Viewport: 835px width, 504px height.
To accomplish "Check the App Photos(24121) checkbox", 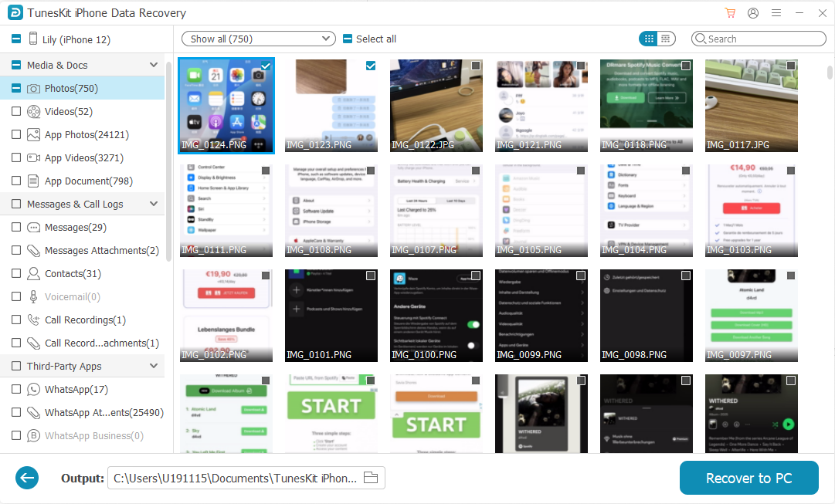I will click(16, 134).
